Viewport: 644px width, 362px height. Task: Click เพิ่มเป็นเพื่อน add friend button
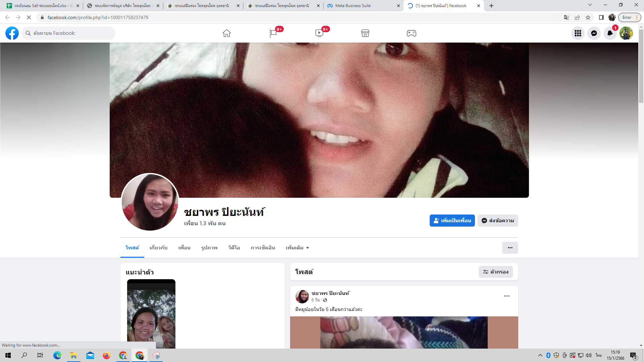[x=452, y=221]
